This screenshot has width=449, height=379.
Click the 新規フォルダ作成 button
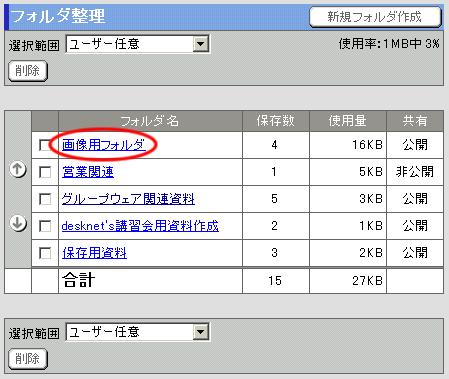(375, 17)
